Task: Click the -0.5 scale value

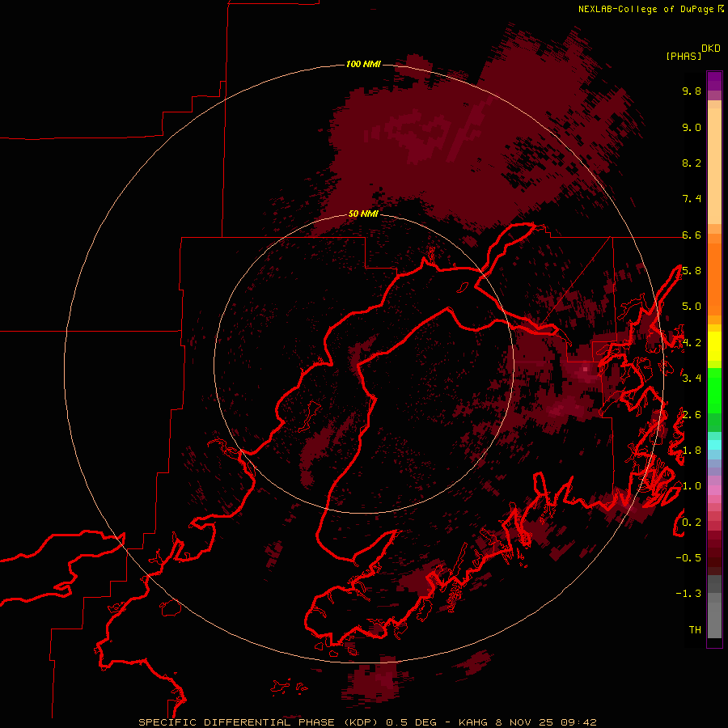Action: (688, 558)
